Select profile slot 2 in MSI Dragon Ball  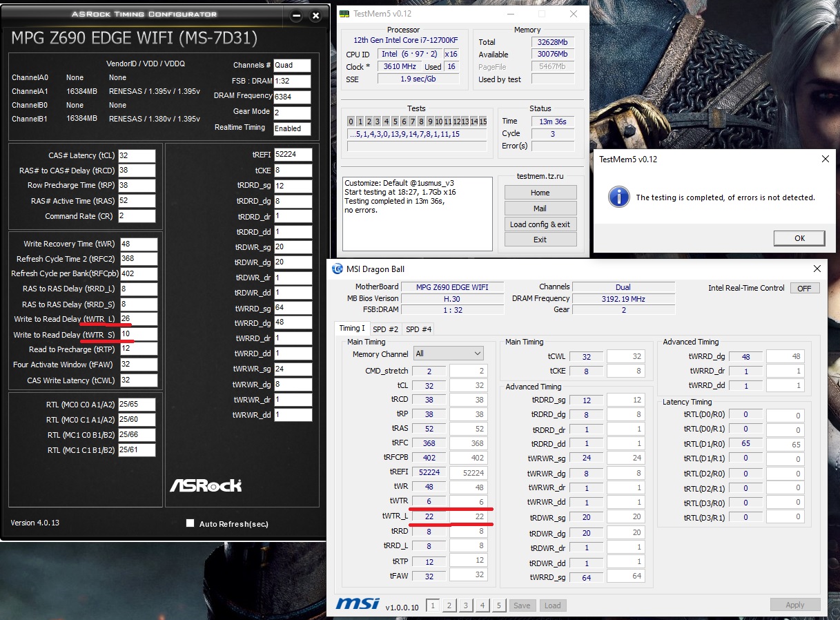[x=449, y=606]
